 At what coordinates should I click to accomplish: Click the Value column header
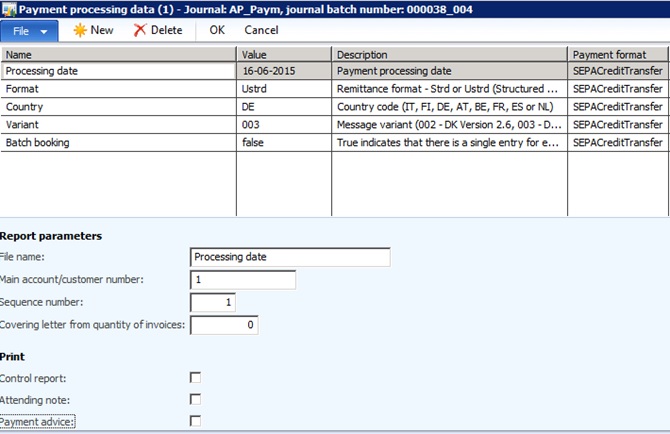pos(284,54)
